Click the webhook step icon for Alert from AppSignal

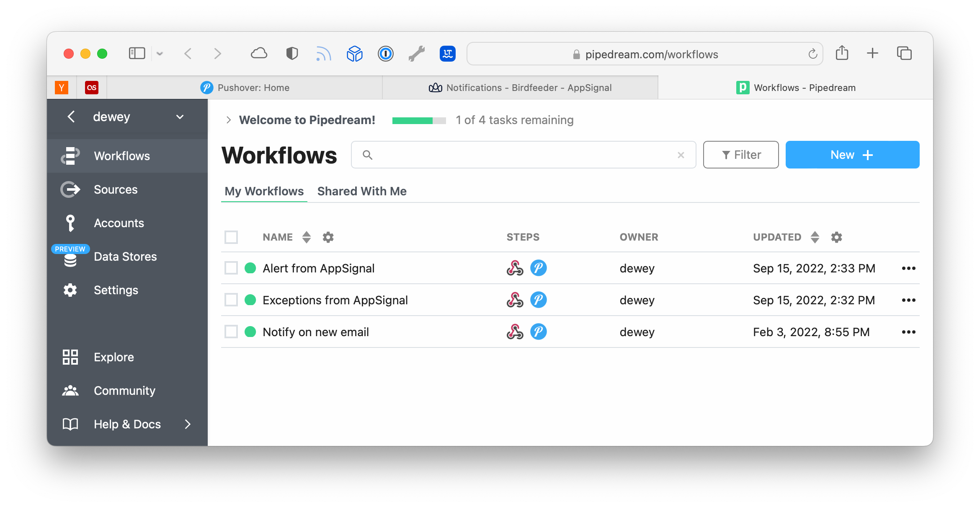click(515, 268)
